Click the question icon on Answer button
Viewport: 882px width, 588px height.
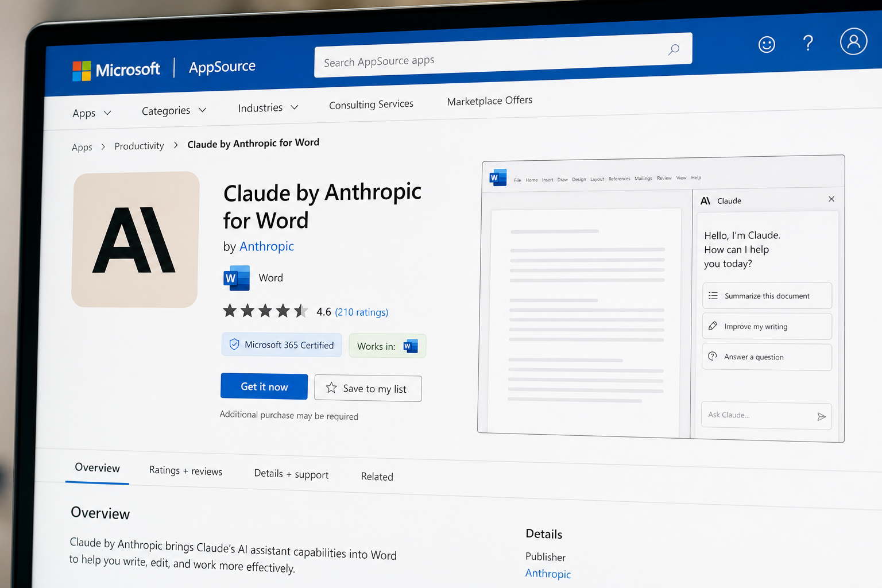pos(713,356)
